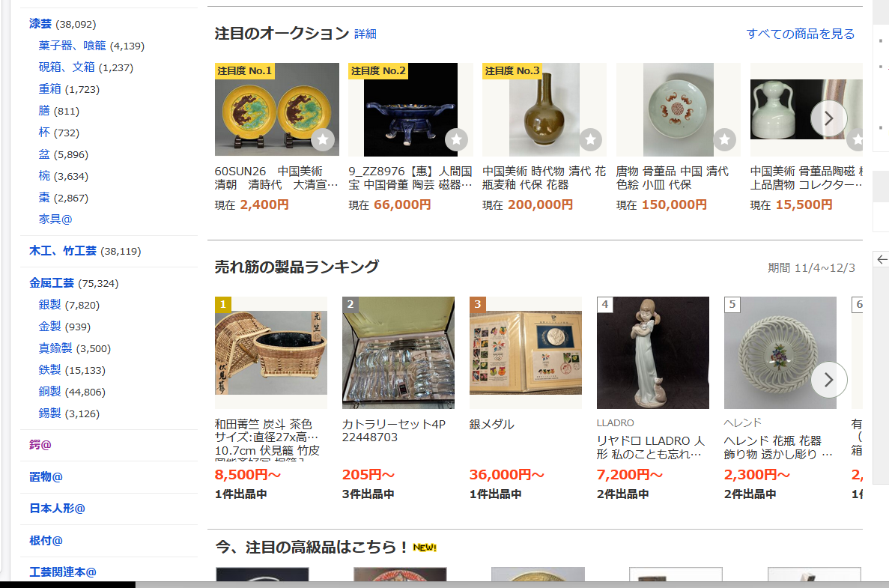Open 菓子器、喰籠 subcategory
Screen dimensions: 889x588
(72, 46)
